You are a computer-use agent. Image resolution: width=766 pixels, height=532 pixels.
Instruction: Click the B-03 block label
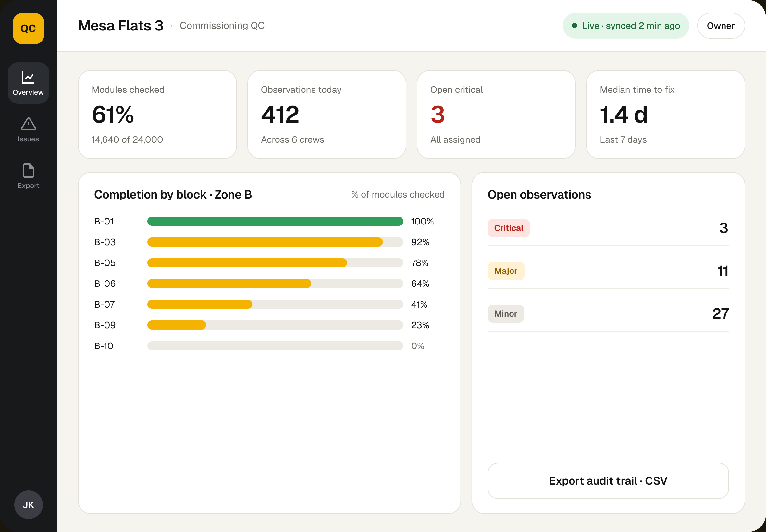pyautogui.click(x=105, y=242)
